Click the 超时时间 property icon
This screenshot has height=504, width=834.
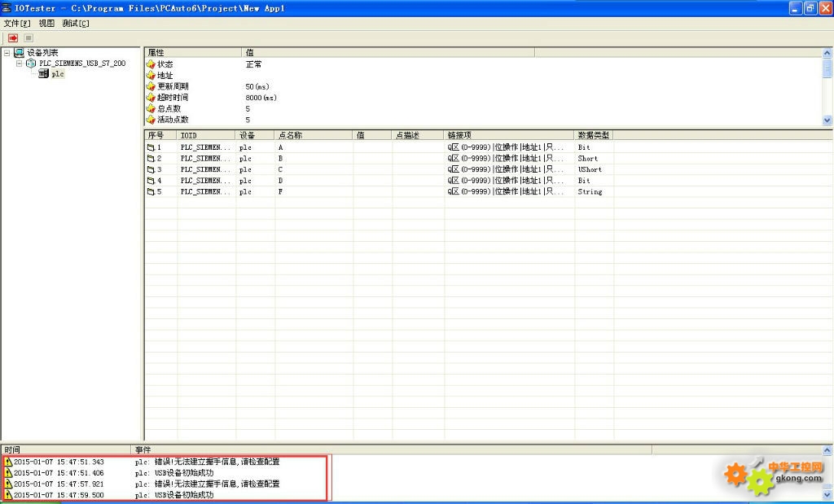click(151, 98)
